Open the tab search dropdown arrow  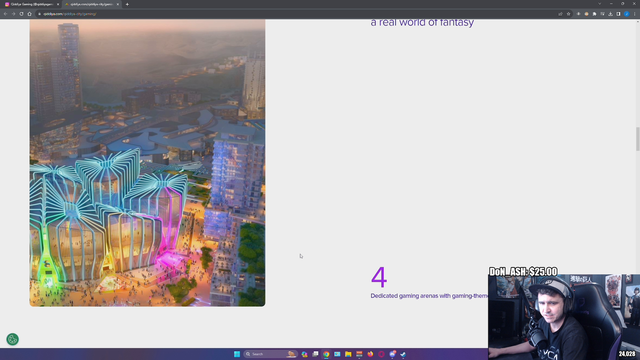click(600, 4)
